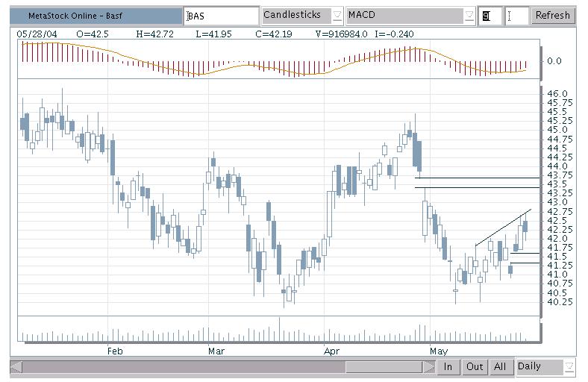Click the MetaStock Online - Basf title label

75,16
